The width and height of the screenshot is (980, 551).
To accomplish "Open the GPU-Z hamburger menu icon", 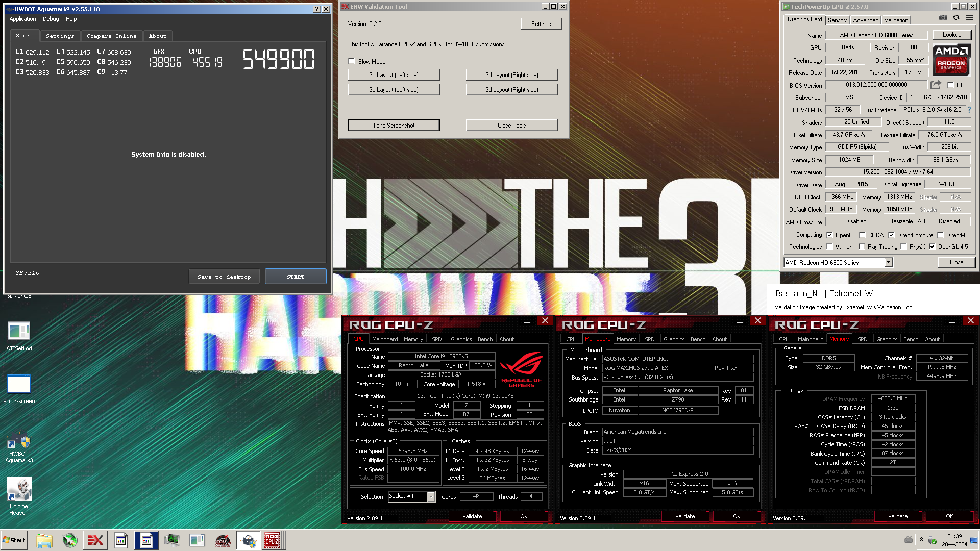I will tap(969, 18).
